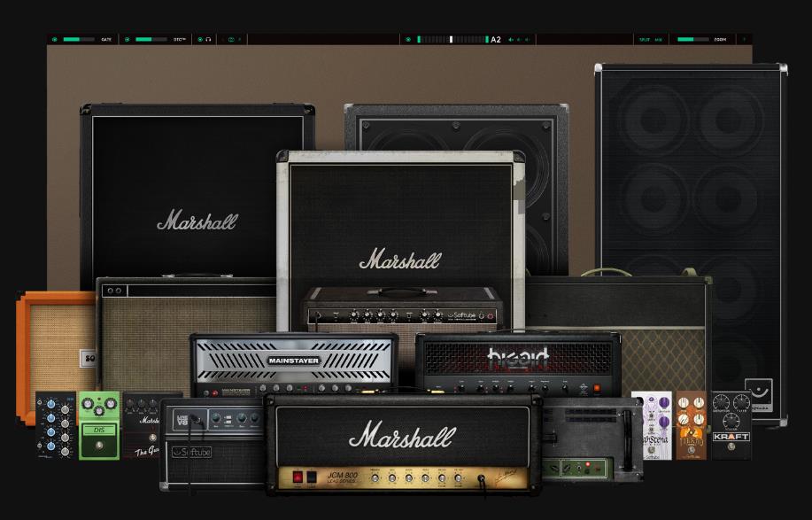Click the first speaker icon after A2

tap(511, 39)
